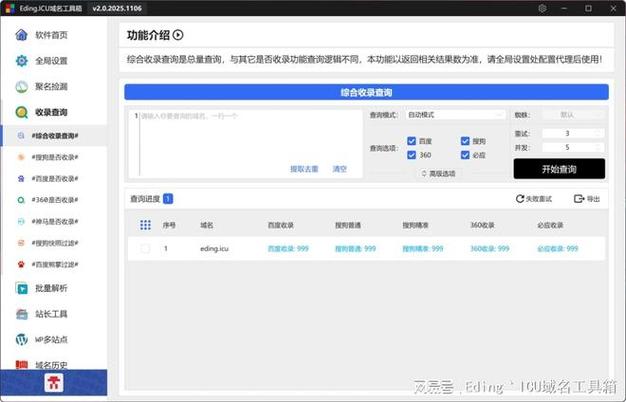Screen dimensions: 626x402
Task: Click the 收录查询 magnifier icon
Action: pyautogui.click(x=22, y=112)
